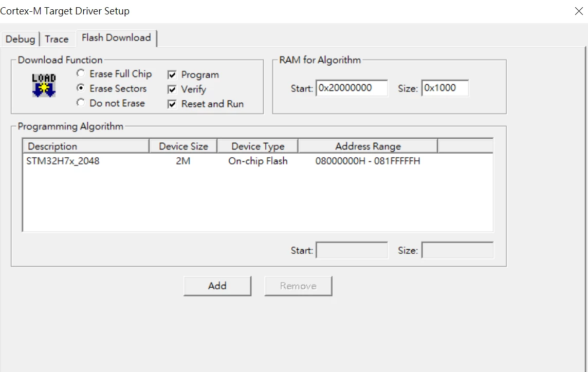
Task: Disable the Reset and Run checkbox
Action: [172, 104]
